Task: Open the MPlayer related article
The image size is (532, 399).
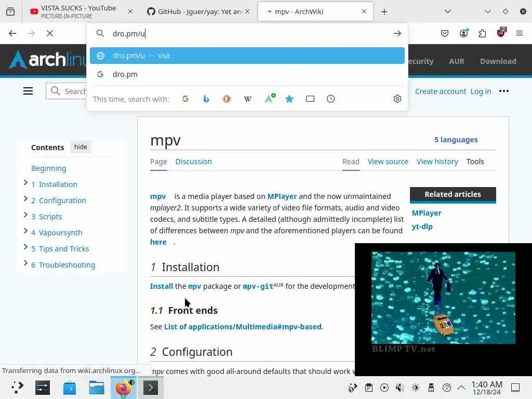Action: click(427, 213)
